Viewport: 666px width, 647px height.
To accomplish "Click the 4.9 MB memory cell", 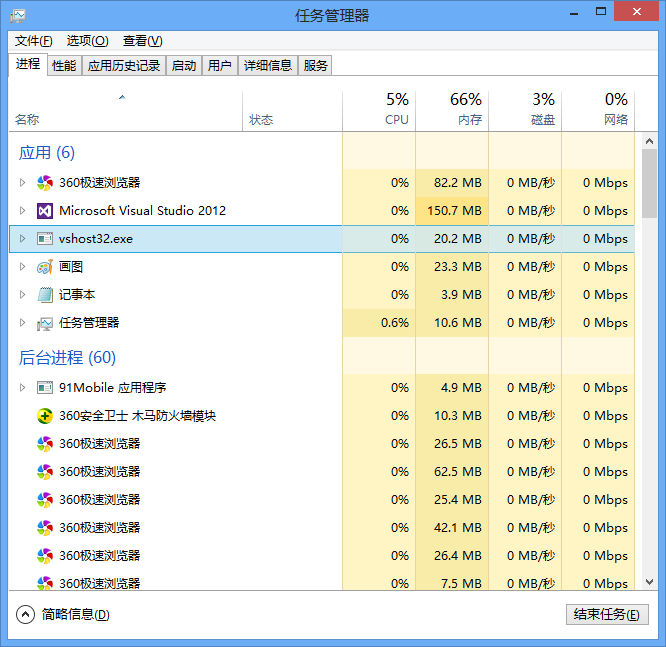I will coord(452,387).
